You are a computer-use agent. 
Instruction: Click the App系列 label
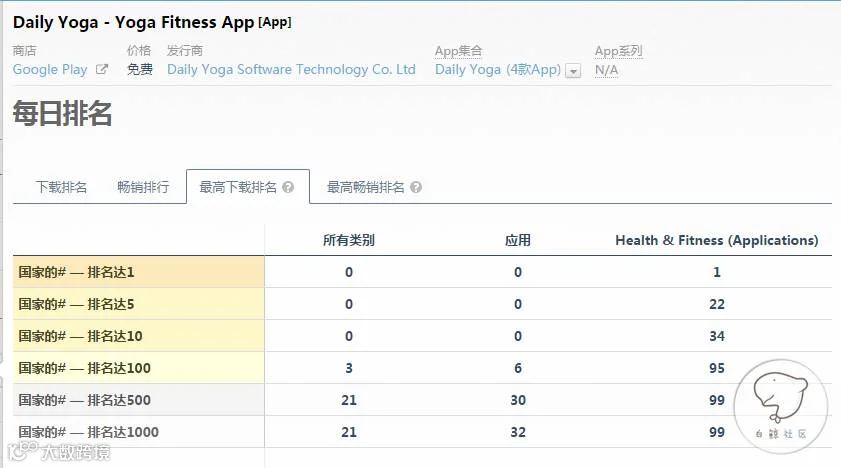pos(618,51)
